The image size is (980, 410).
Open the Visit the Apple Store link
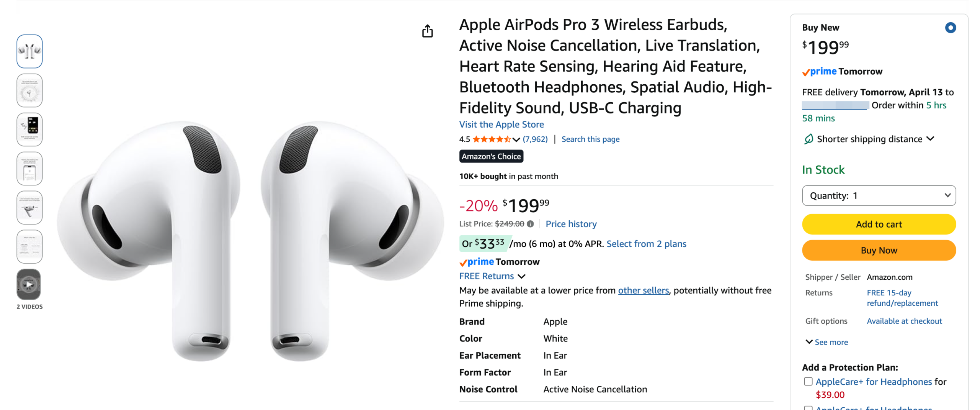point(501,124)
